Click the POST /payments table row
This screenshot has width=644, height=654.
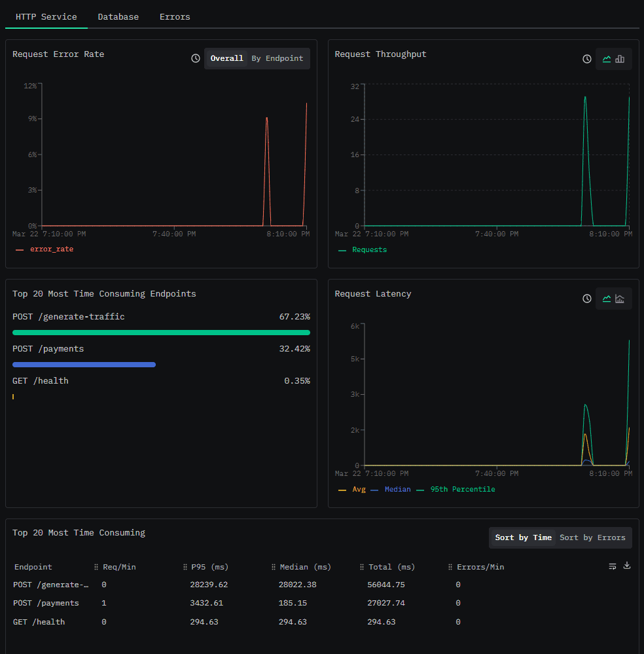click(321, 603)
